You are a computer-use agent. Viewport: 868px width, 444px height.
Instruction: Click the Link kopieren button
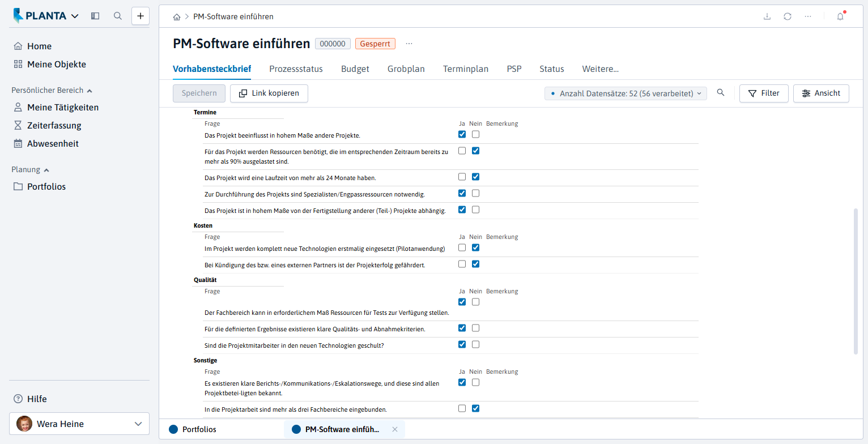(269, 93)
